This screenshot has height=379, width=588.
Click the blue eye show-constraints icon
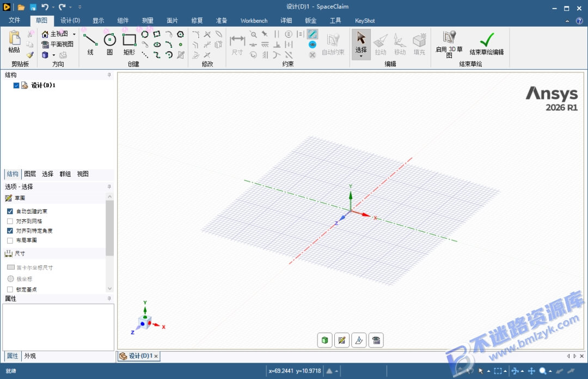(313, 45)
